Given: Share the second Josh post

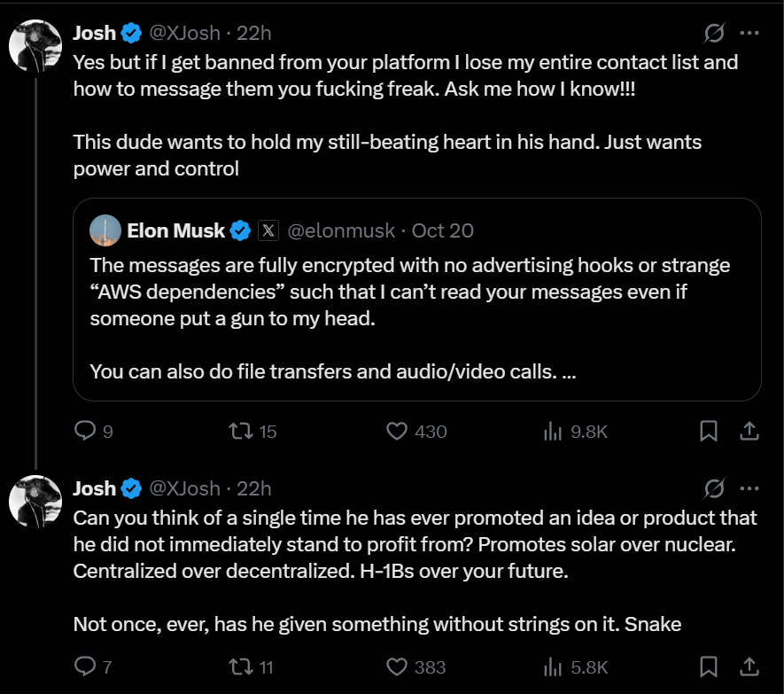Looking at the screenshot, I should [x=749, y=666].
